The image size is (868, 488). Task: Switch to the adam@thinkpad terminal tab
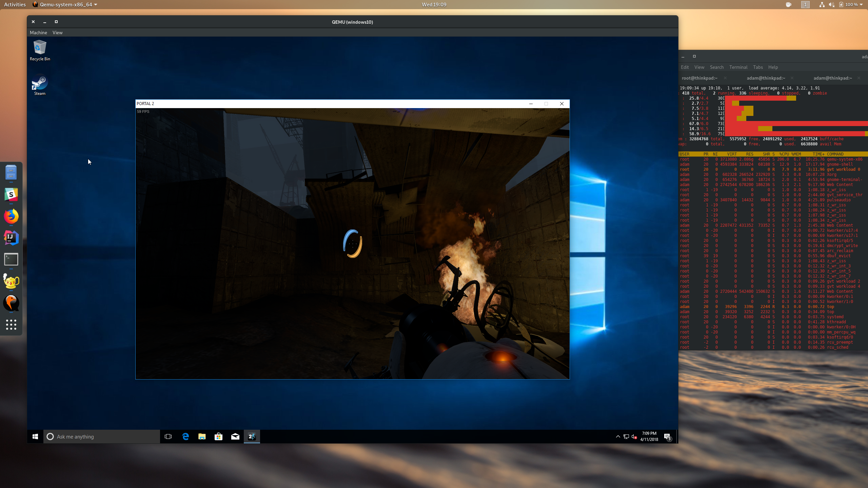click(766, 78)
